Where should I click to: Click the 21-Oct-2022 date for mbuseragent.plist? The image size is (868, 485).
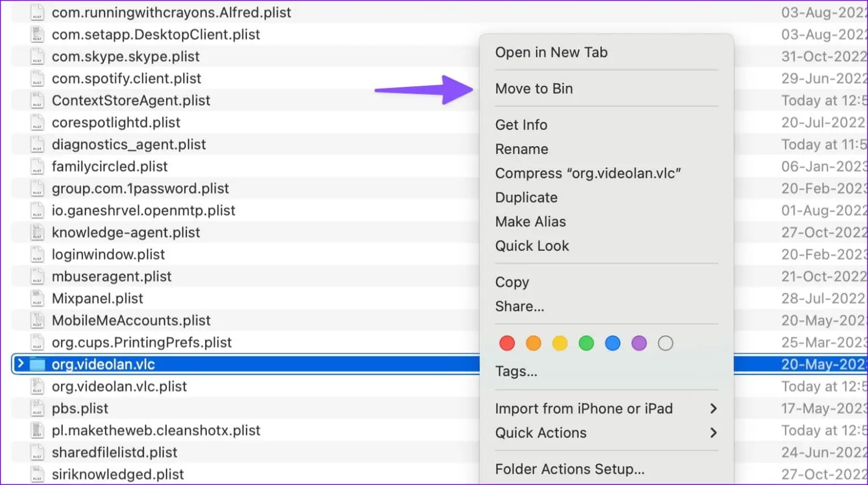point(824,277)
